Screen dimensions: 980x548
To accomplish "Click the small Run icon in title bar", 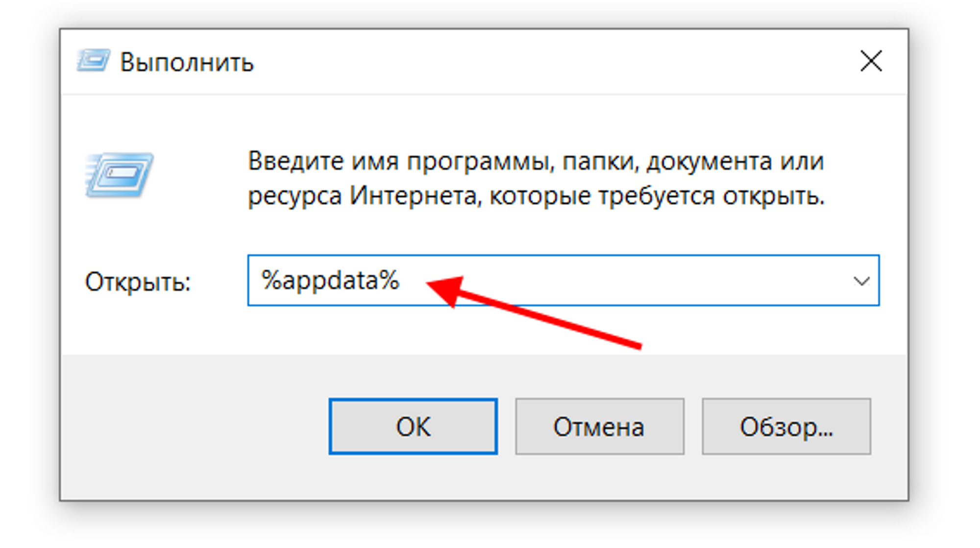I will 93,61.
